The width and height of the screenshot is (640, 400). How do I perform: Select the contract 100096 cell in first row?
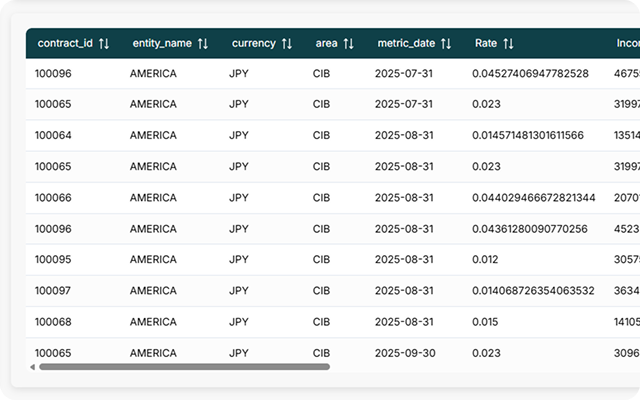coord(53,73)
